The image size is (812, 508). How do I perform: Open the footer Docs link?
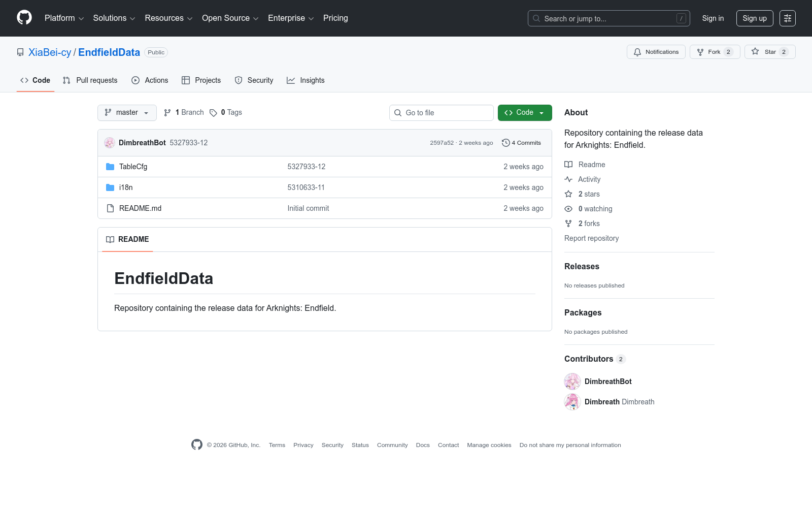[x=423, y=445]
